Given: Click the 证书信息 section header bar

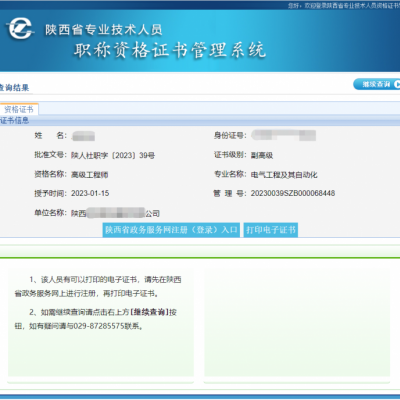Looking at the screenshot, I should pyautogui.click(x=200, y=120).
